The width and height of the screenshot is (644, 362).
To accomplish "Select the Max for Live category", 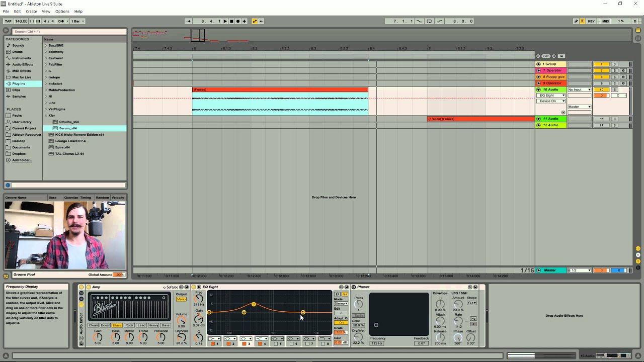I will (x=22, y=77).
